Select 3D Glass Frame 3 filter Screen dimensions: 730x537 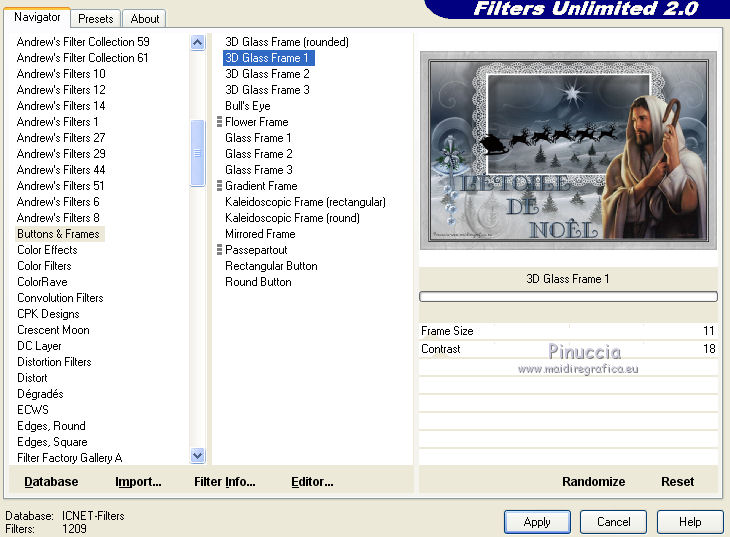point(267,90)
